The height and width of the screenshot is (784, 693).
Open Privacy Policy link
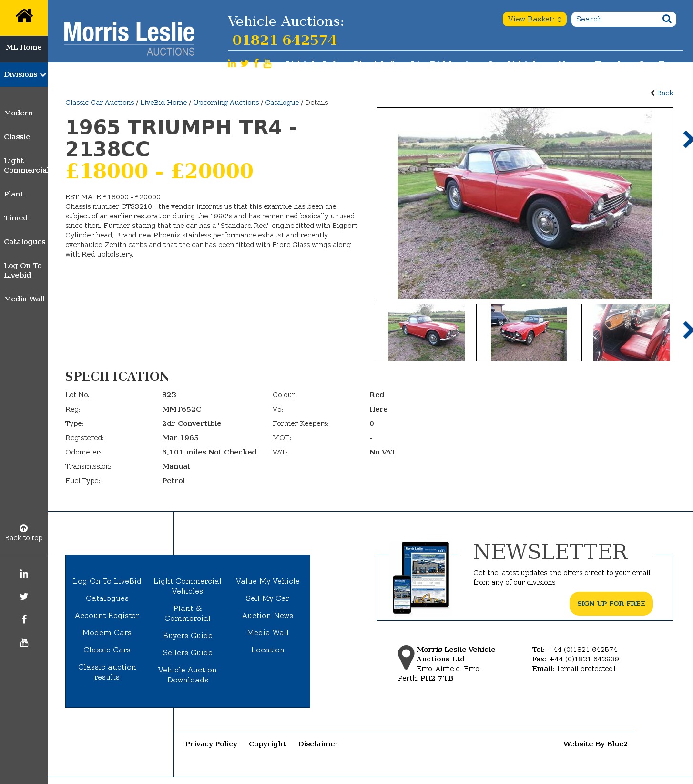click(x=212, y=744)
